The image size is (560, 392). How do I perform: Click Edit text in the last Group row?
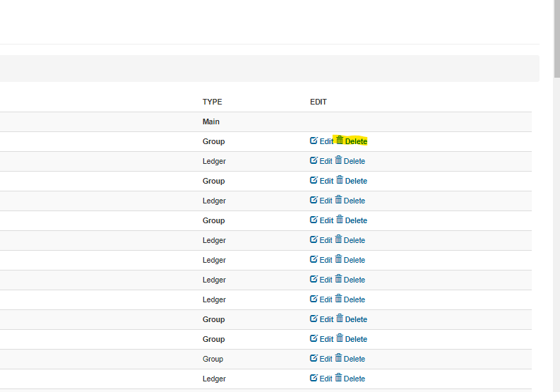pos(326,359)
